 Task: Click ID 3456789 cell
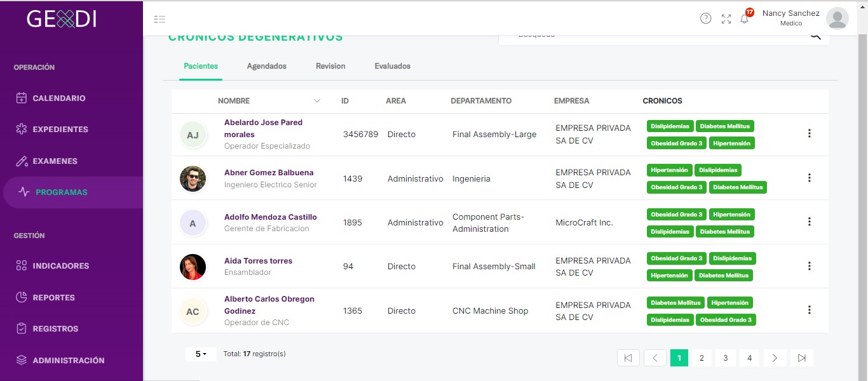[x=360, y=135]
